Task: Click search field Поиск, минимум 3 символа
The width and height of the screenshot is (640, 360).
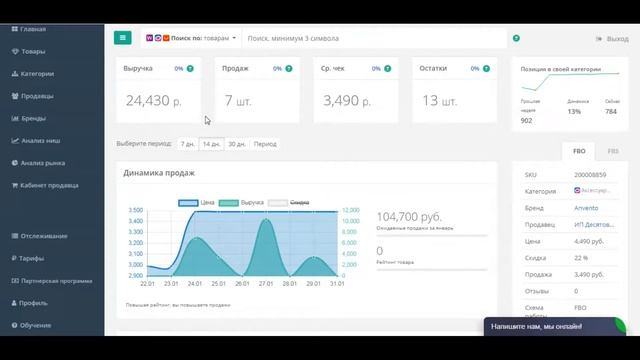Action: [374, 38]
